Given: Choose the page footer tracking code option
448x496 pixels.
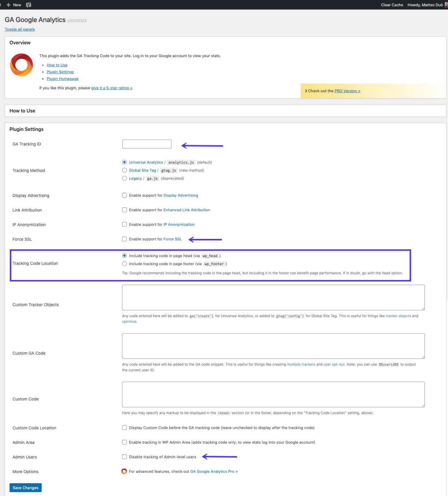Looking at the screenshot, I should pyautogui.click(x=124, y=264).
